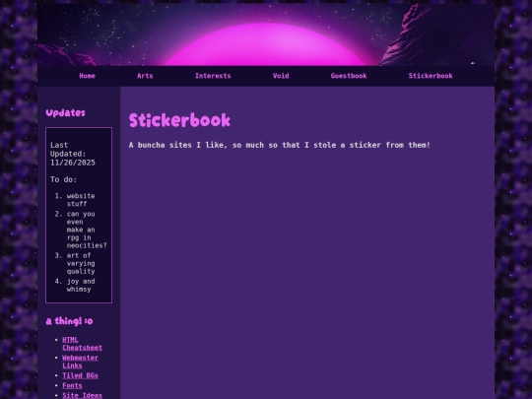
Task: Click the 'art of varying quality' item
Action: [81, 263]
